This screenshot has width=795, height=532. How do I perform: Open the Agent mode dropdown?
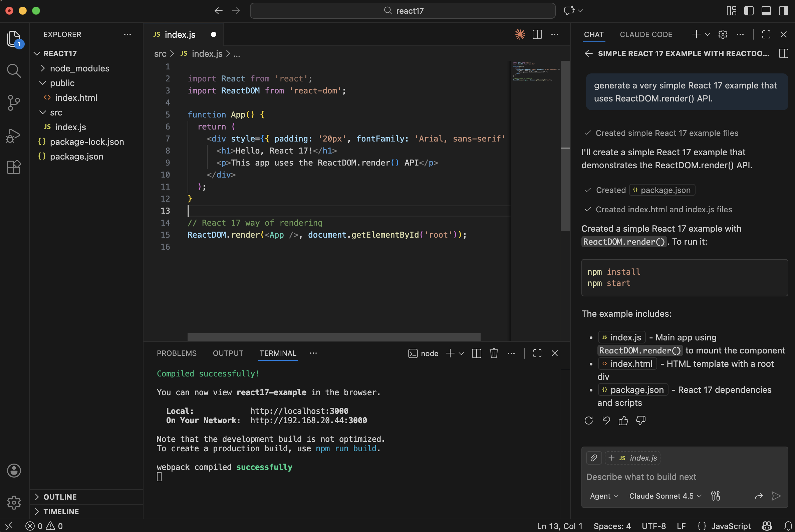[603, 496]
